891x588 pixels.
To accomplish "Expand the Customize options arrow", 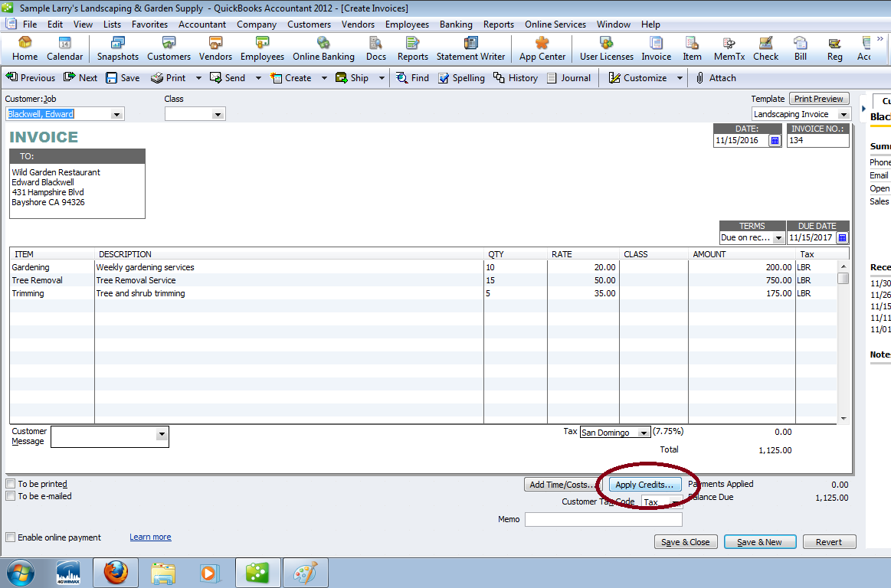I will click(679, 78).
